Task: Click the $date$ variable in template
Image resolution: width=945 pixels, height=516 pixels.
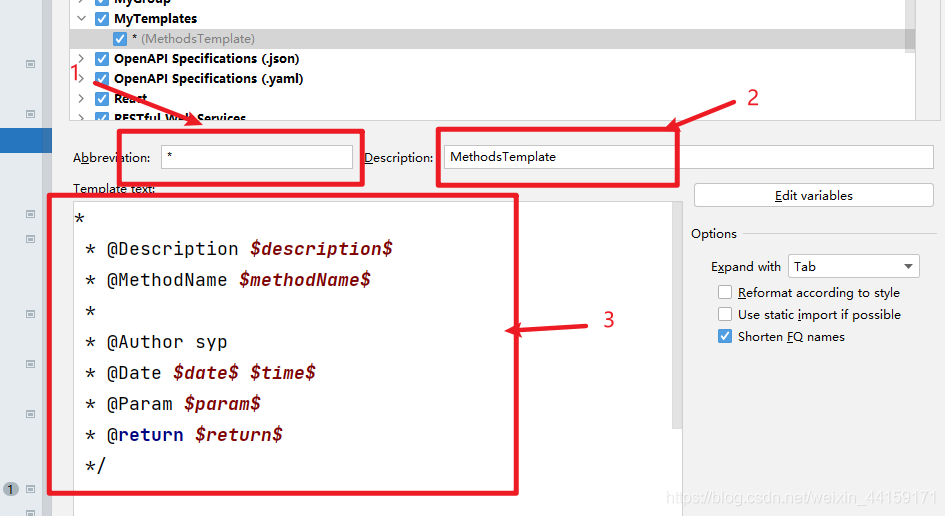Action: coord(206,373)
